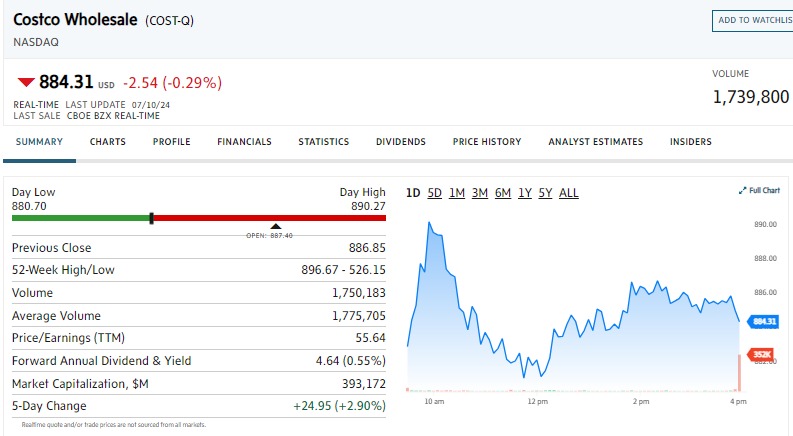The height and width of the screenshot is (436, 793).
Task: Open the Insiders tab
Action: pos(691,142)
